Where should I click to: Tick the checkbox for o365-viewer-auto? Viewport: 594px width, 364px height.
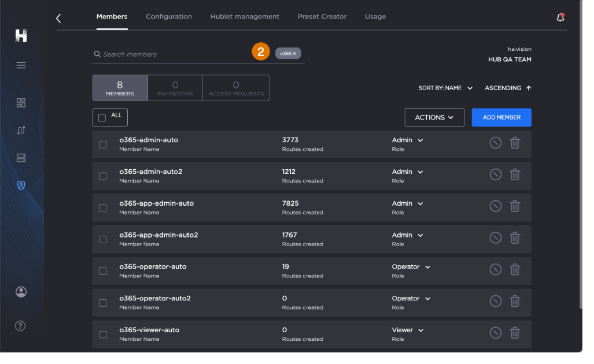103,335
